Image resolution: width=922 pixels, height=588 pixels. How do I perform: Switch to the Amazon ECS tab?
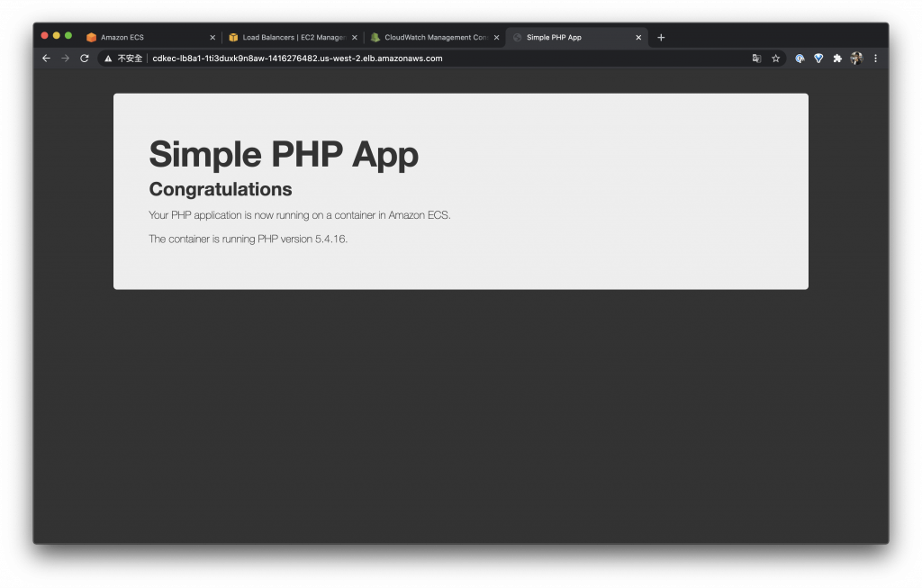(x=150, y=37)
